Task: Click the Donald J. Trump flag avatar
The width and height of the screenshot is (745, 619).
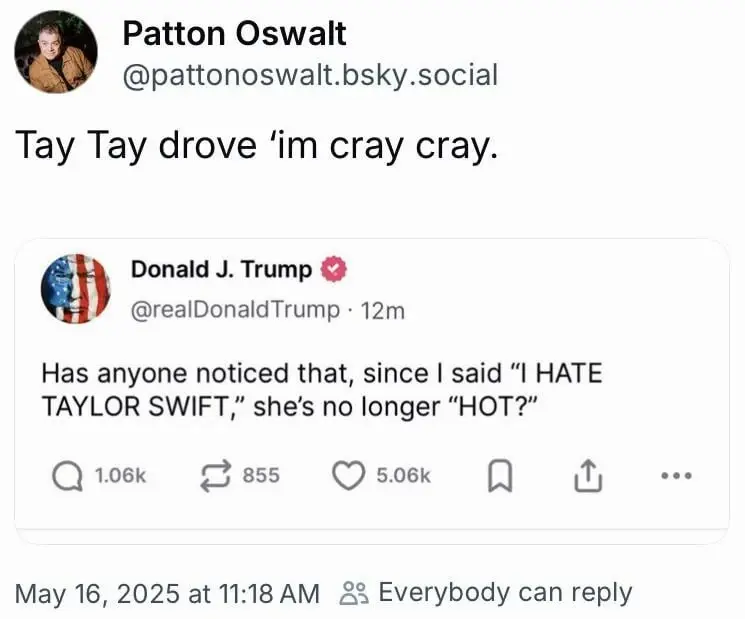Action: coord(75,288)
